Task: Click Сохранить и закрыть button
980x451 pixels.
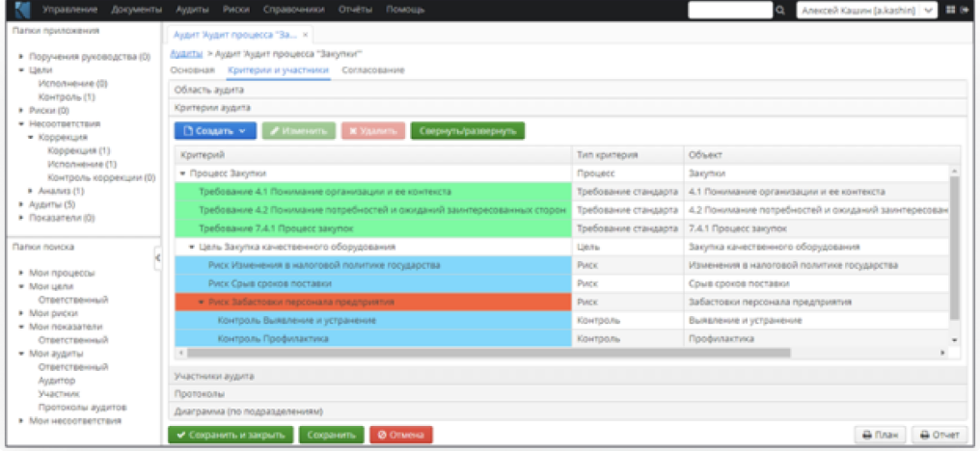Action: (231, 435)
